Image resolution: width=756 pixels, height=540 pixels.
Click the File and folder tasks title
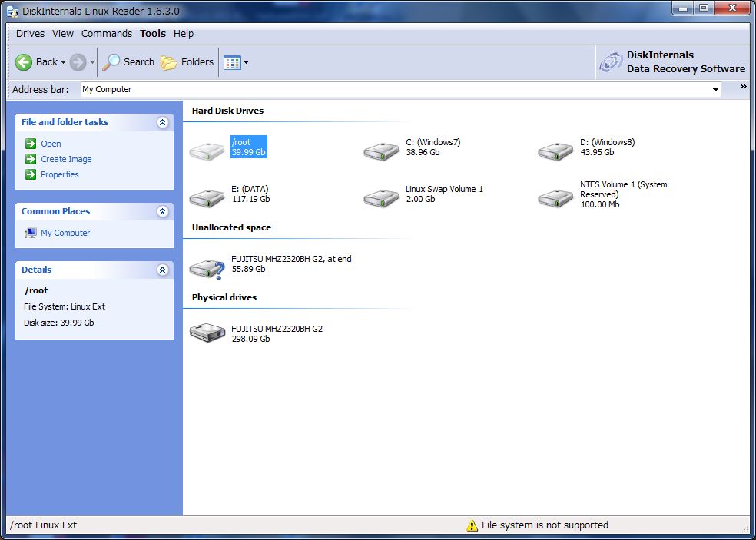(65, 122)
